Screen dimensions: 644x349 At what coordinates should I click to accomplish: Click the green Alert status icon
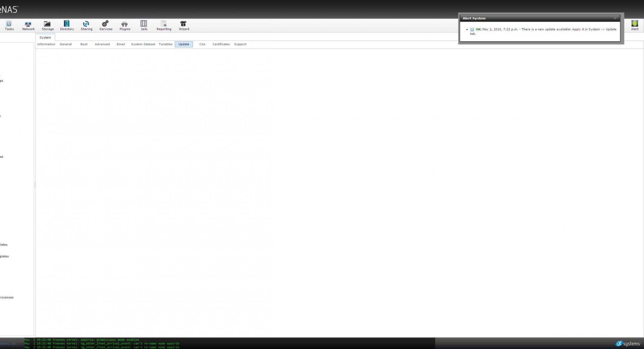635,25
